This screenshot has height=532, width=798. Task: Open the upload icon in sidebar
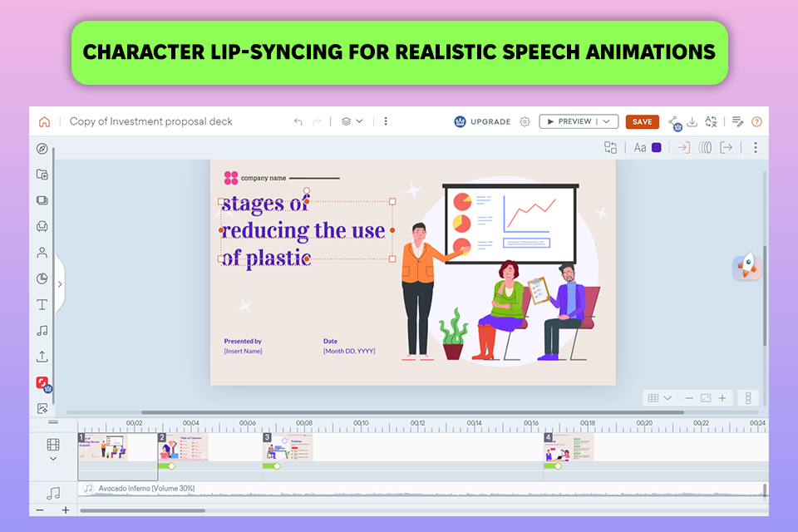point(42,357)
